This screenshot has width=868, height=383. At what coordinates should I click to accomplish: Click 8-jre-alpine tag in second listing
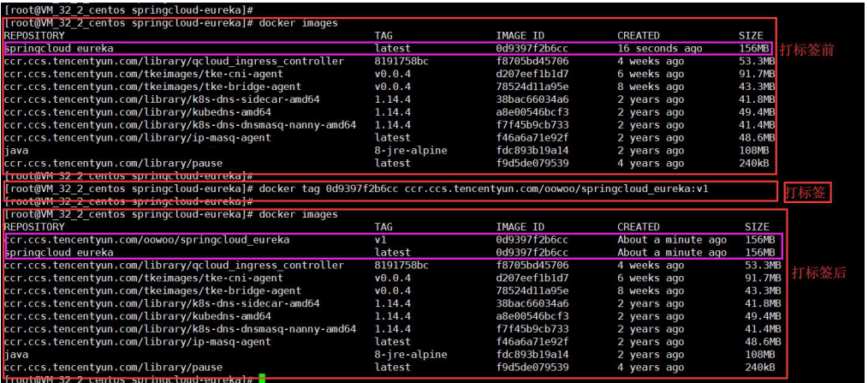point(411,355)
